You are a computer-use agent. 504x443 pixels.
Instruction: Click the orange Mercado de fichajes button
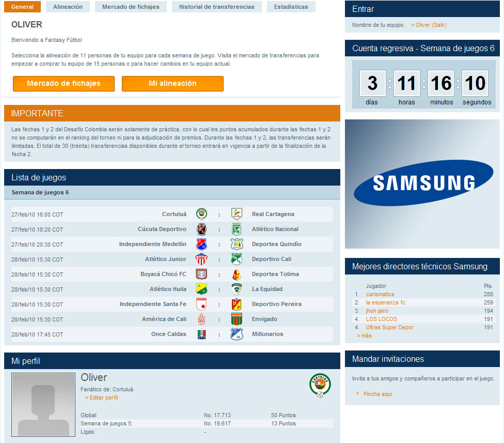[x=64, y=84]
